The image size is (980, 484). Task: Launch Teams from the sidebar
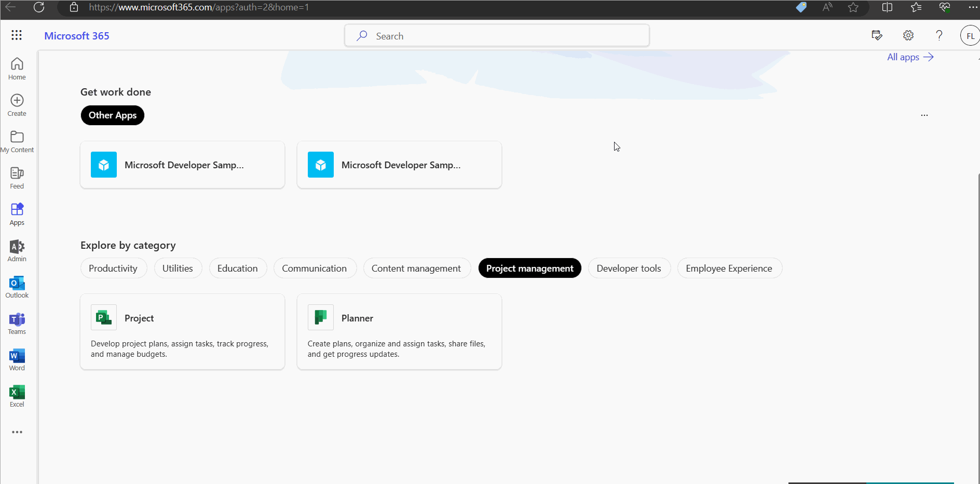tap(17, 323)
